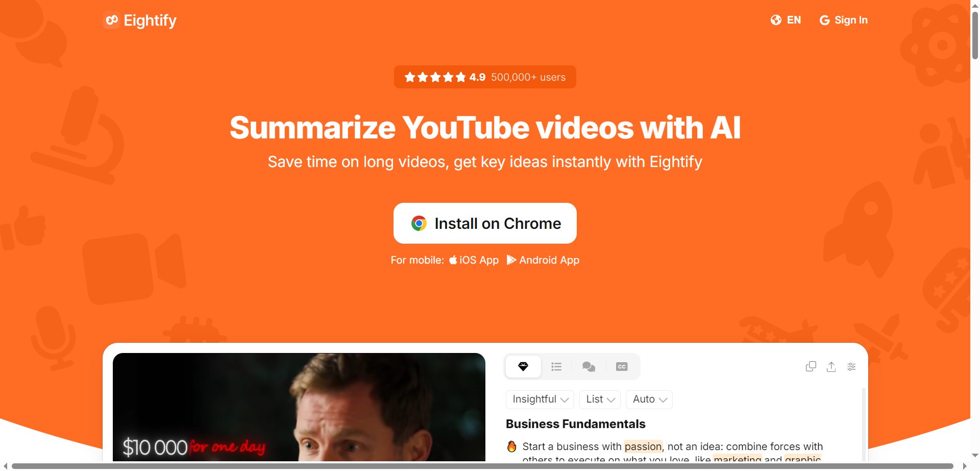Open the Android App link
This screenshot has width=980, height=471.
click(x=543, y=260)
